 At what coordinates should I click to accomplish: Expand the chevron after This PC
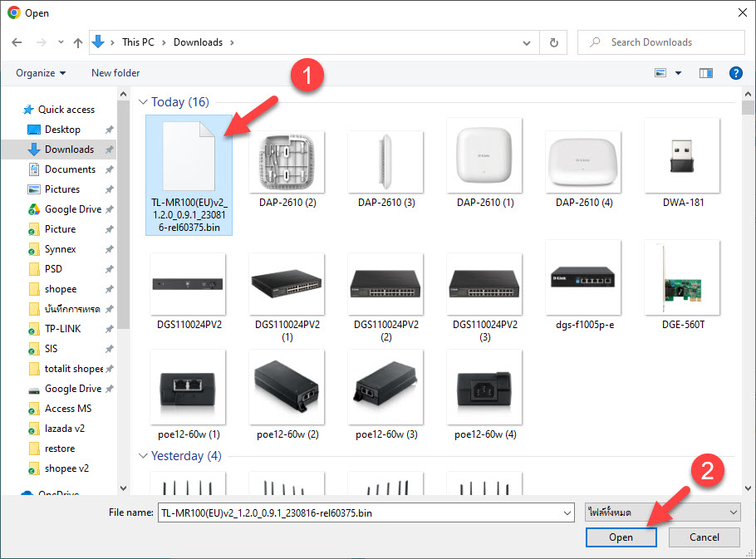[x=164, y=43]
